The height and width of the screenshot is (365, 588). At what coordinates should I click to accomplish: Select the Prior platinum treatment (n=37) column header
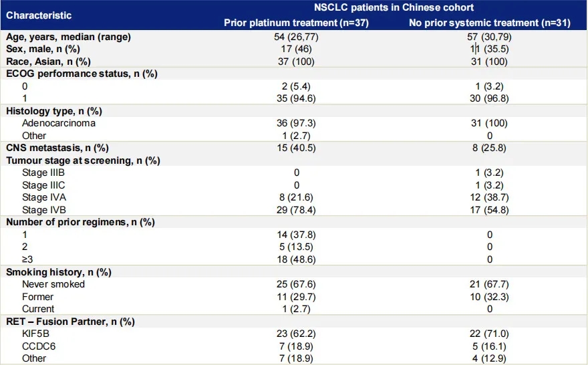click(297, 23)
